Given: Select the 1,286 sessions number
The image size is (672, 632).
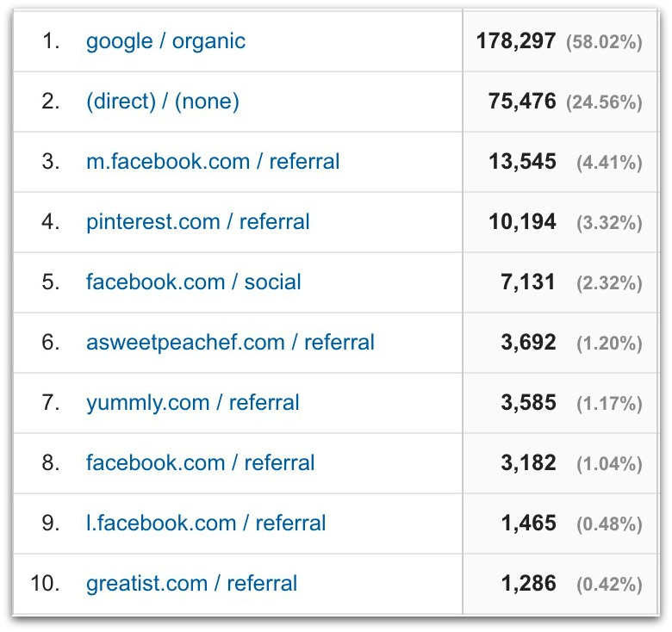Looking at the screenshot, I should [527, 584].
